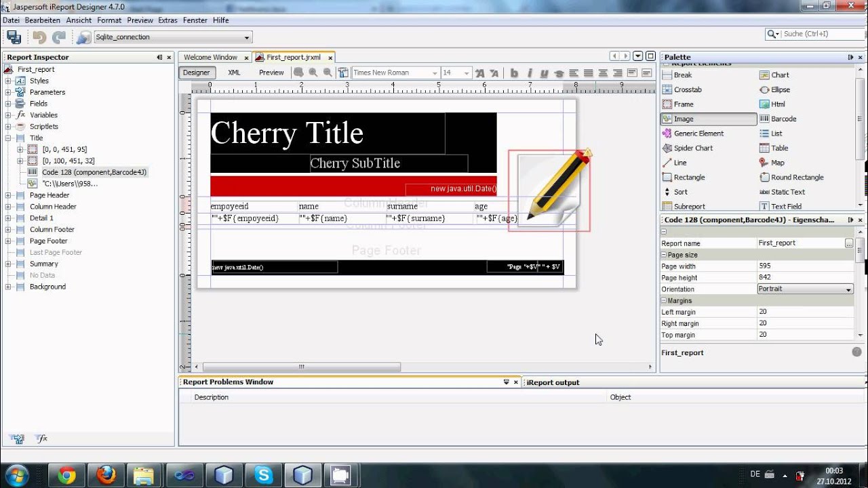Align text left in toolbar
This screenshot has height=488, width=868.
tap(574, 73)
